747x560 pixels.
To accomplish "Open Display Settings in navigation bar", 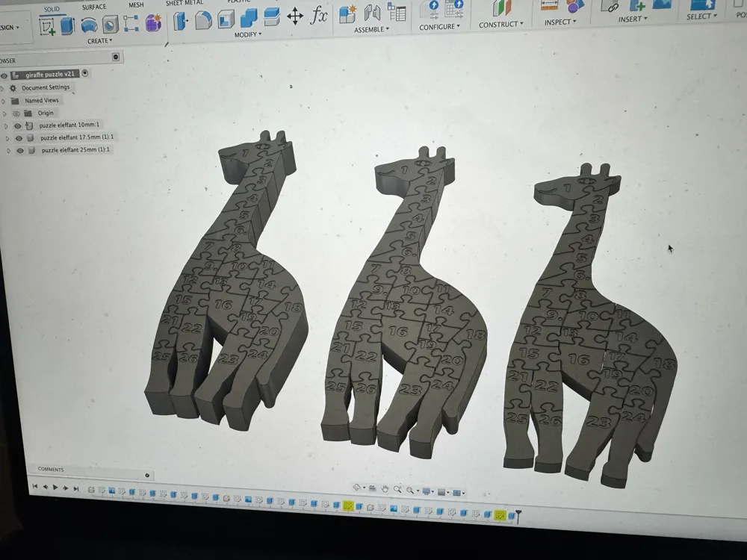I will coord(428,491).
